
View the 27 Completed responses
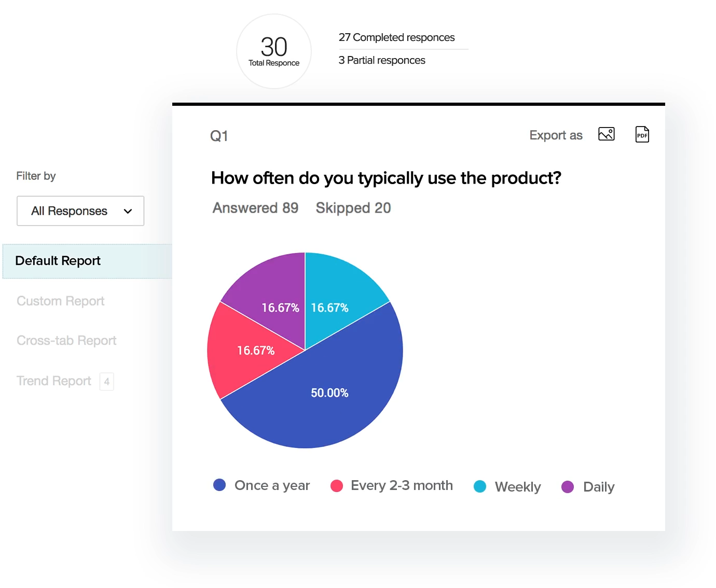396,37
